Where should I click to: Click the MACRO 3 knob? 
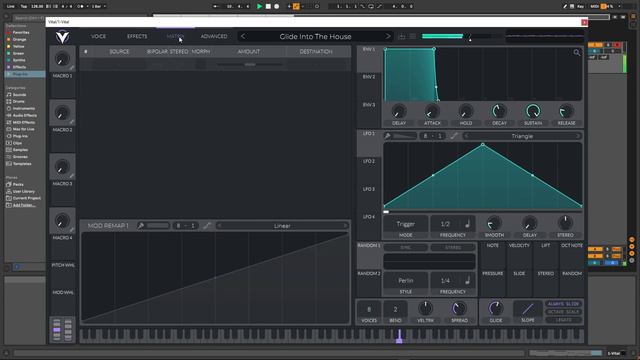coord(62,167)
